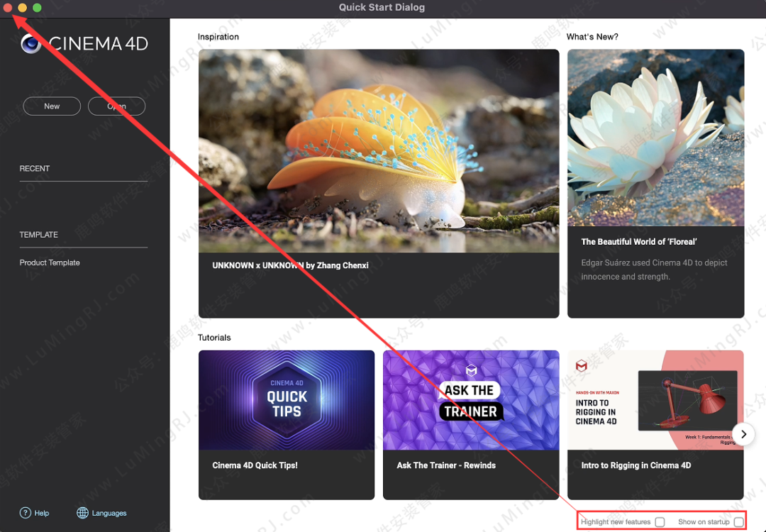Click the Maxon logo on the Ask The Trainer thumbnail

pyautogui.click(x=472, y=371)
